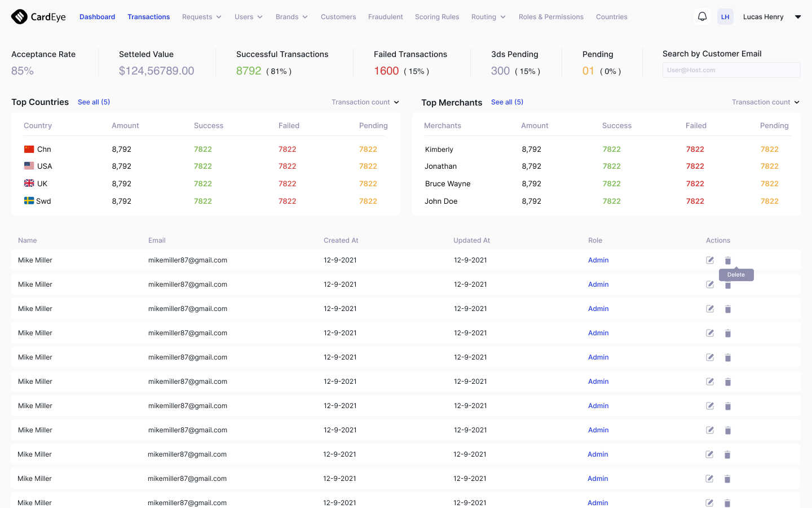Click the edit icon in sixth user row
The image size is (812, 508).
point(710,382)
